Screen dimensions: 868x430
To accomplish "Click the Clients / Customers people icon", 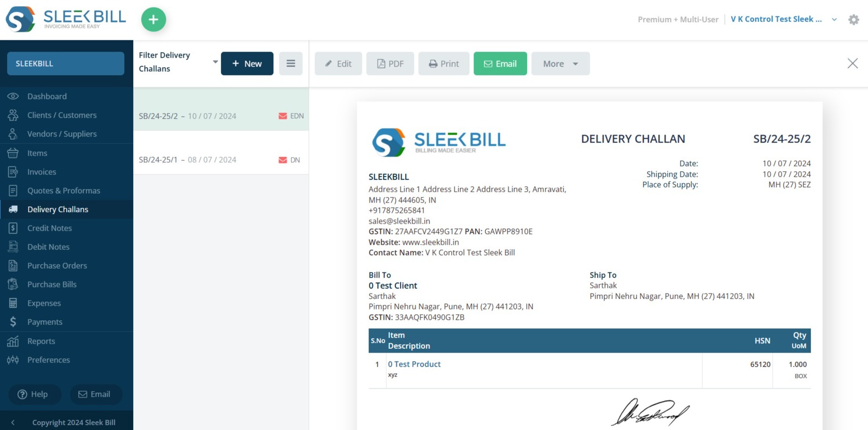I will pyautogui.click(x=13, y=115).
